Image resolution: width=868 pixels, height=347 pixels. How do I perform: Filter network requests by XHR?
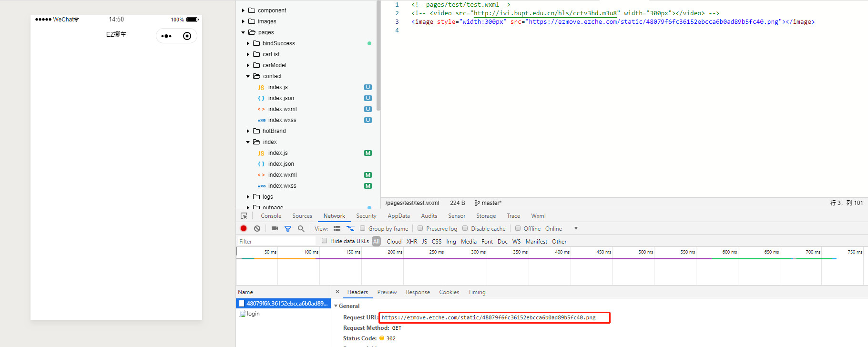click(x=412, y=242)
